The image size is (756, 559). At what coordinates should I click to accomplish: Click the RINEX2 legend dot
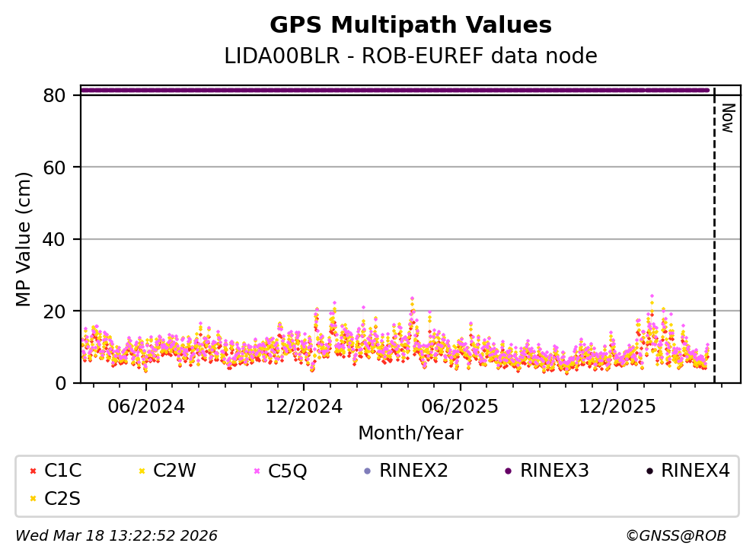(367, 471)
